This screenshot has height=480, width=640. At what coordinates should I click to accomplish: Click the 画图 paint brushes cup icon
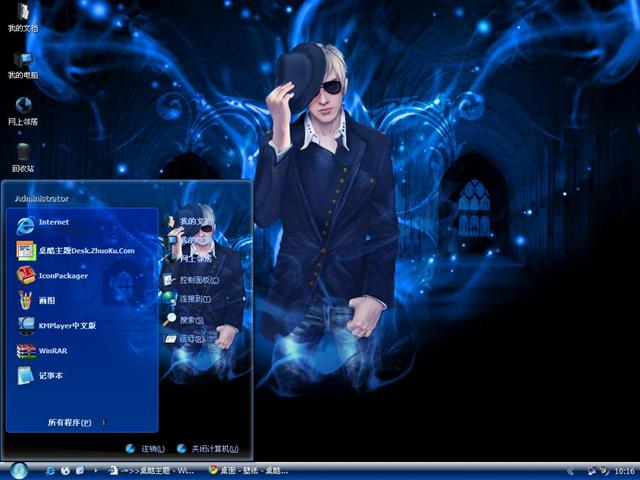pos(25,300)
